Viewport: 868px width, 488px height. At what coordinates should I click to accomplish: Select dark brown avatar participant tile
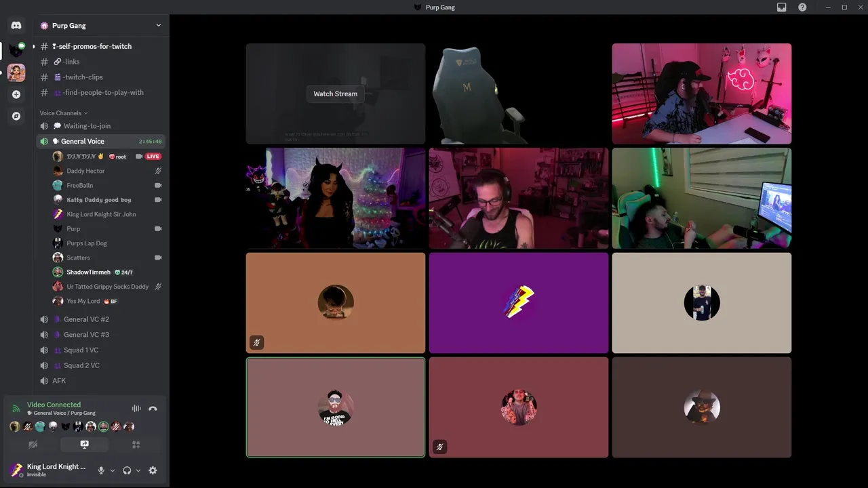point(702,407)
